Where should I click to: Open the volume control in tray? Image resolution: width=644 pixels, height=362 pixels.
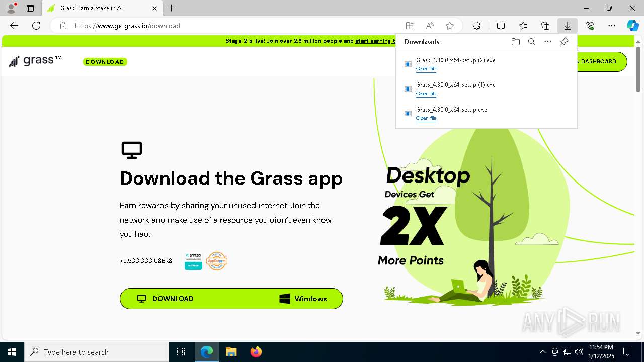(x=579, y=352)
